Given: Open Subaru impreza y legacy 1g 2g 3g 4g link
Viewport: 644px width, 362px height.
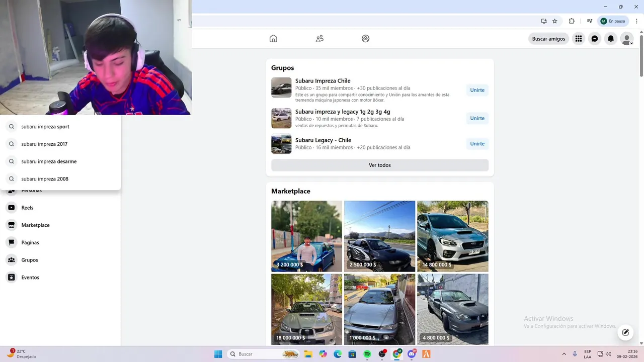Looking at the screenshot, I should tap(343, 112).
